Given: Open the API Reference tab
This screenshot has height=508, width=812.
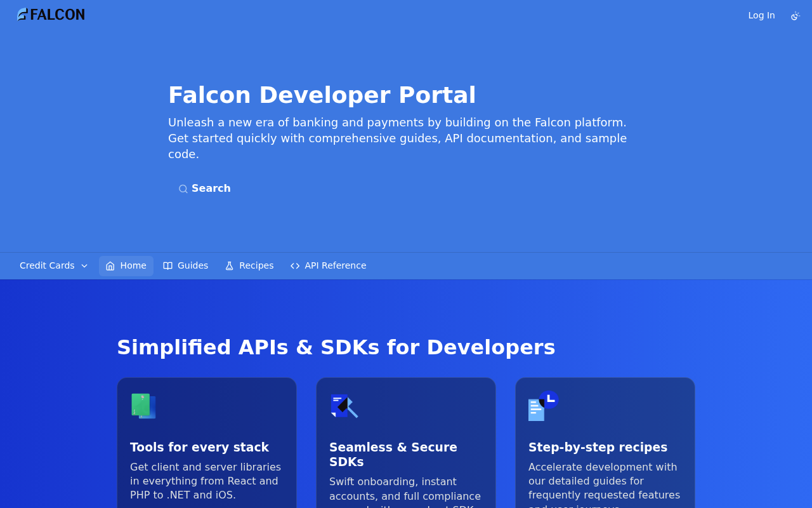Looking at the screenshot, I should (328, 265).
